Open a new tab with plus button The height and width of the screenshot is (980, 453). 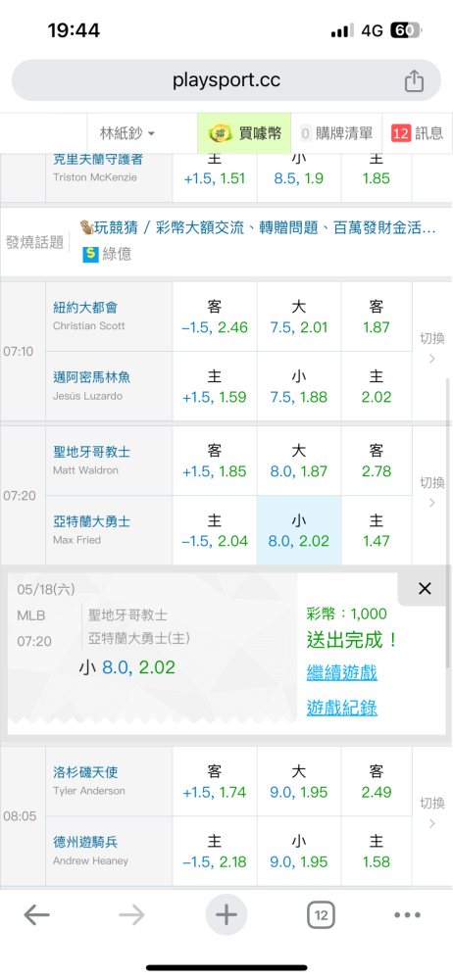(226, 915)
